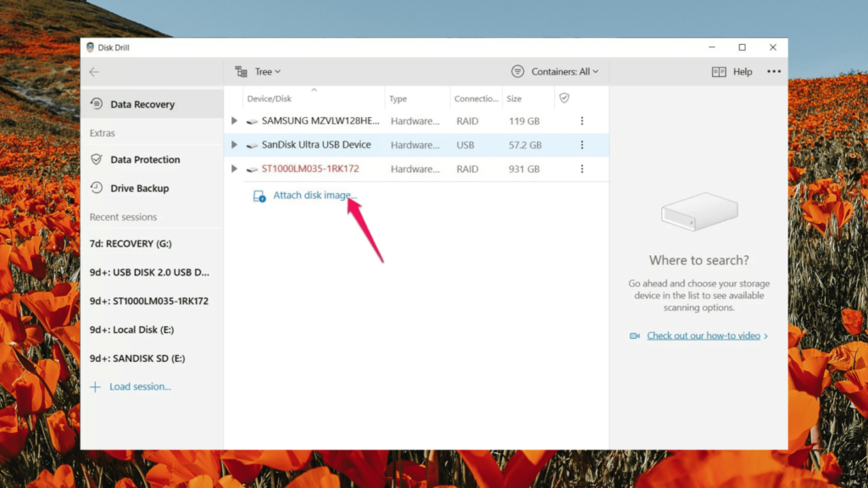The image size is (868, 488).
Task: Open the how-to video link
Action: [698, 335]
